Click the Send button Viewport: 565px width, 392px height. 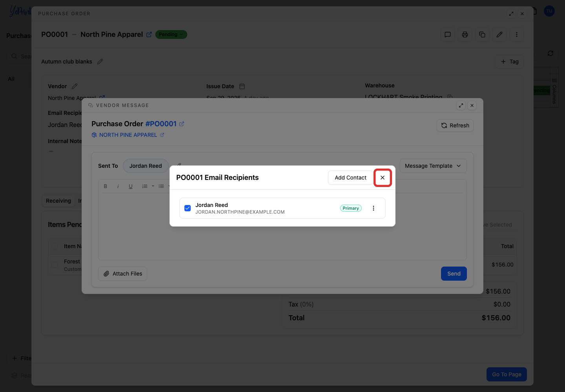[x=454, y=274]
